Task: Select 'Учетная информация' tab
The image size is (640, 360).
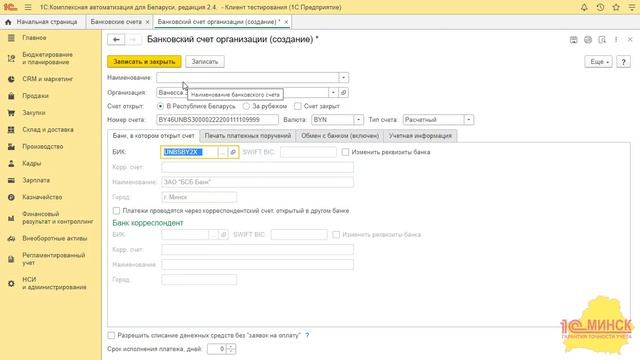Action: pyautogui.click(x=420, y=136)
